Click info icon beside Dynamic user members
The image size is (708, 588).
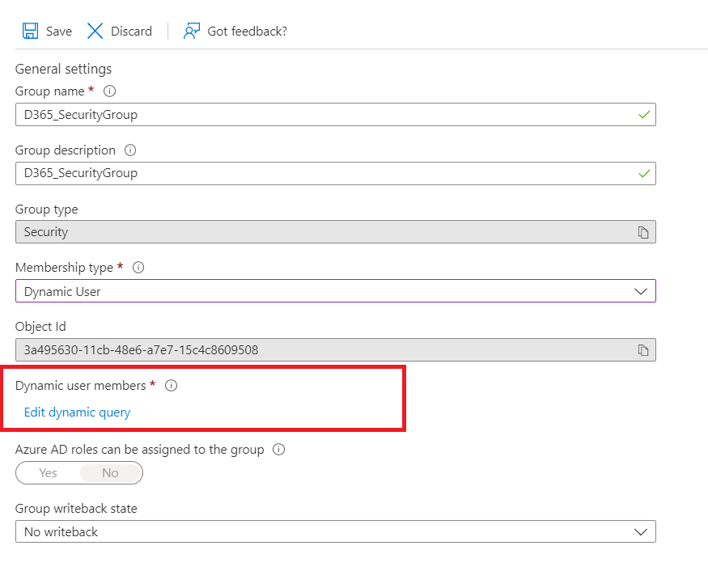(171, 386)
